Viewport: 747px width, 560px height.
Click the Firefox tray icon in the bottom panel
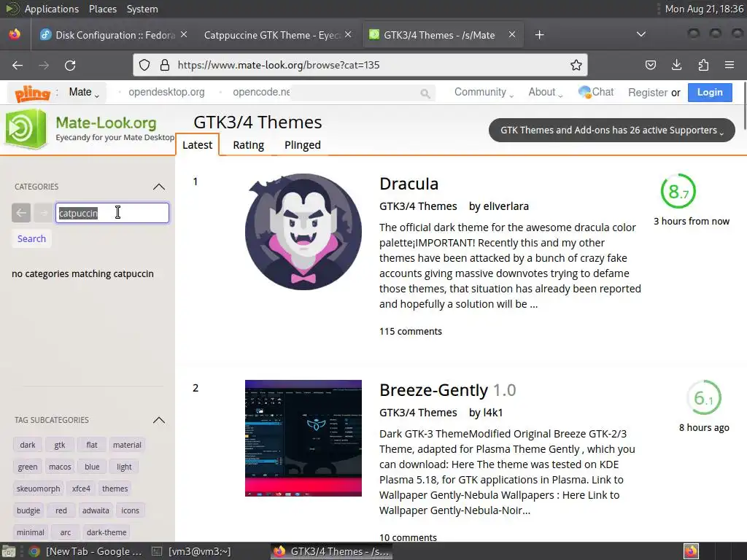point(691,551)
